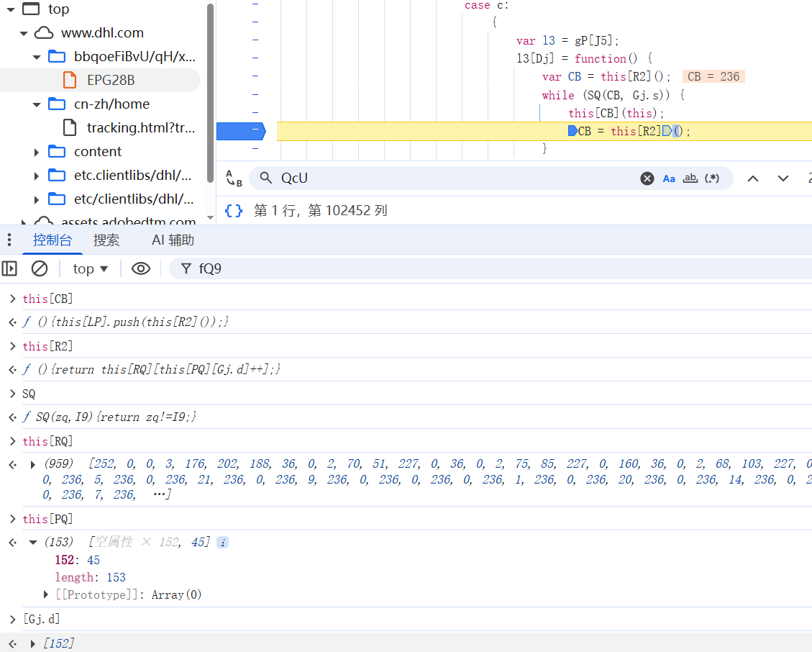Image resolution: width=812 pixels, height=652 pixels.
Task: Click the this[CB] console entry
Action: click(47, 299)
